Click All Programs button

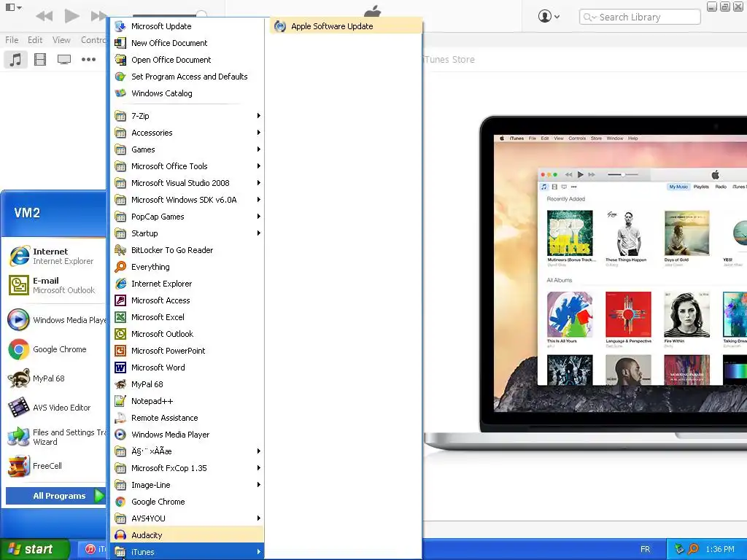coord(55,496)
